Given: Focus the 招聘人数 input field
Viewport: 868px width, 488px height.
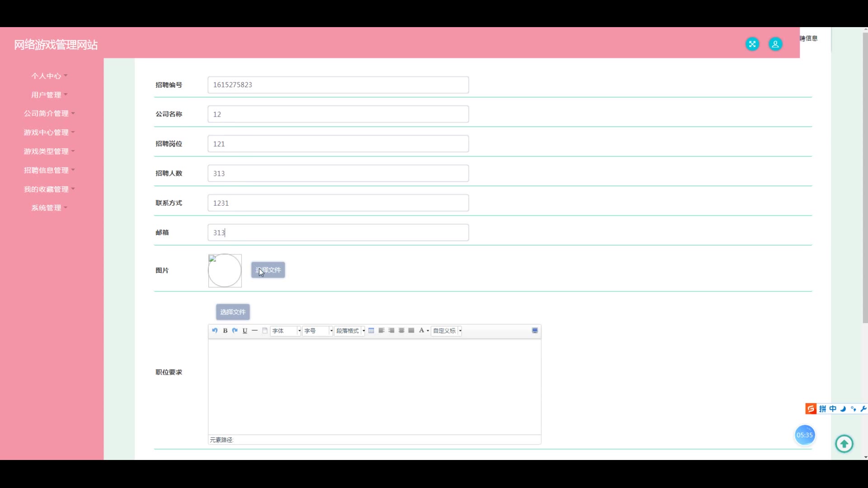Looking at the screenshot, I should point(338,174).
